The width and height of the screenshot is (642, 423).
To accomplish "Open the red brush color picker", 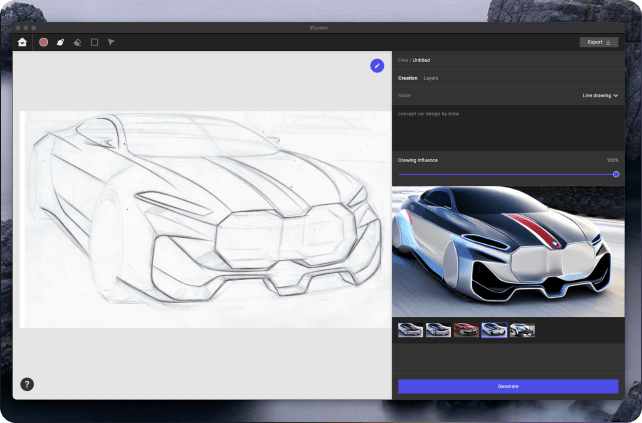I will [x=43, y=42].
